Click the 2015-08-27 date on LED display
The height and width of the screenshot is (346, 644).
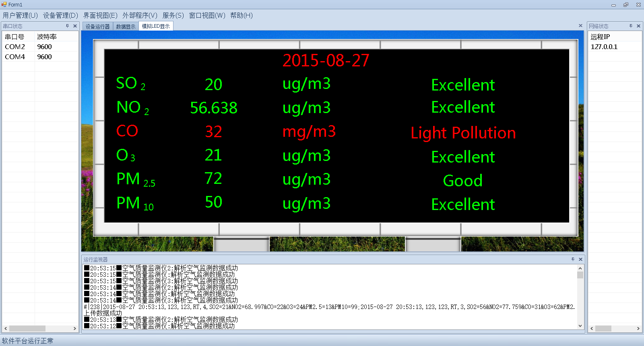(326, 61)
